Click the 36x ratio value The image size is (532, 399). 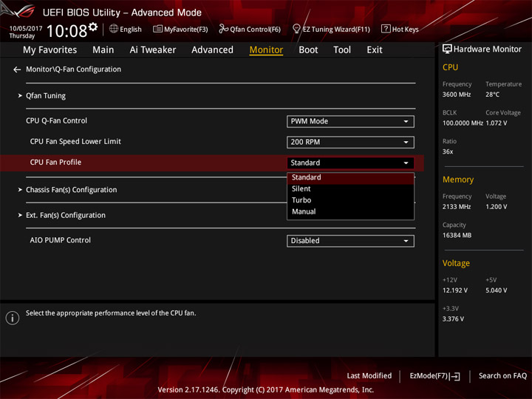[448, 151]
